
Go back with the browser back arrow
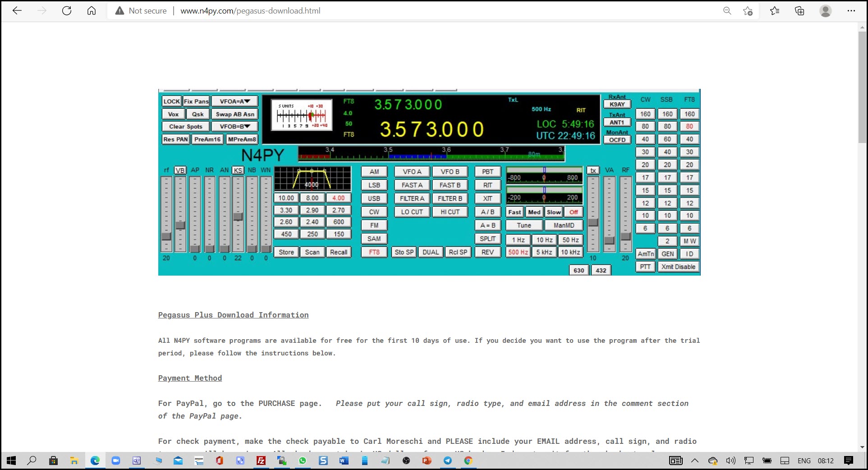pos(17,11)
